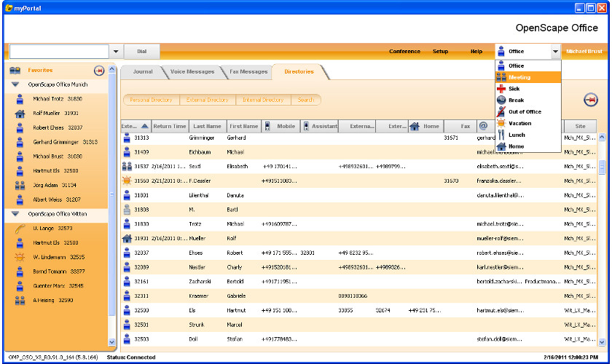Click the Assistant column header
Viewport: 612px width, 364px height.
[319, 126]
